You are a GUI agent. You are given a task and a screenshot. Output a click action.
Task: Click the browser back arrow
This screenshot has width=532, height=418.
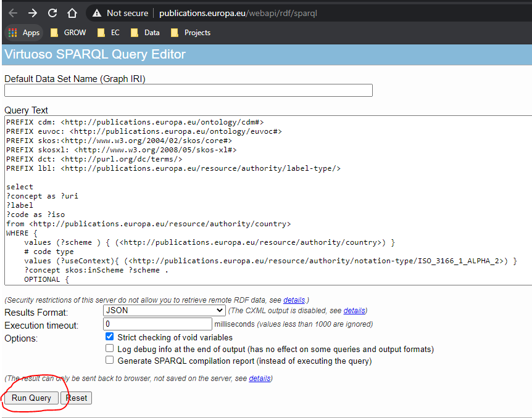[x=13, y=13]
